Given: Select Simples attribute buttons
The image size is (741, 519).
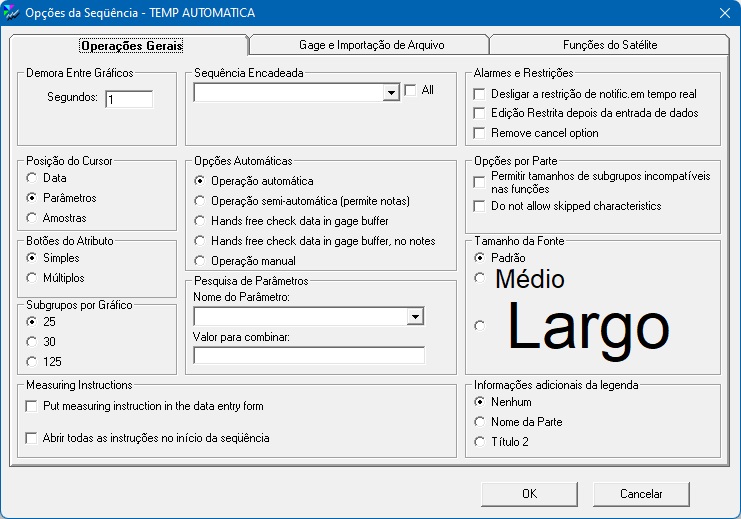Looking at the screenshot, I should [x=32, y=258].
